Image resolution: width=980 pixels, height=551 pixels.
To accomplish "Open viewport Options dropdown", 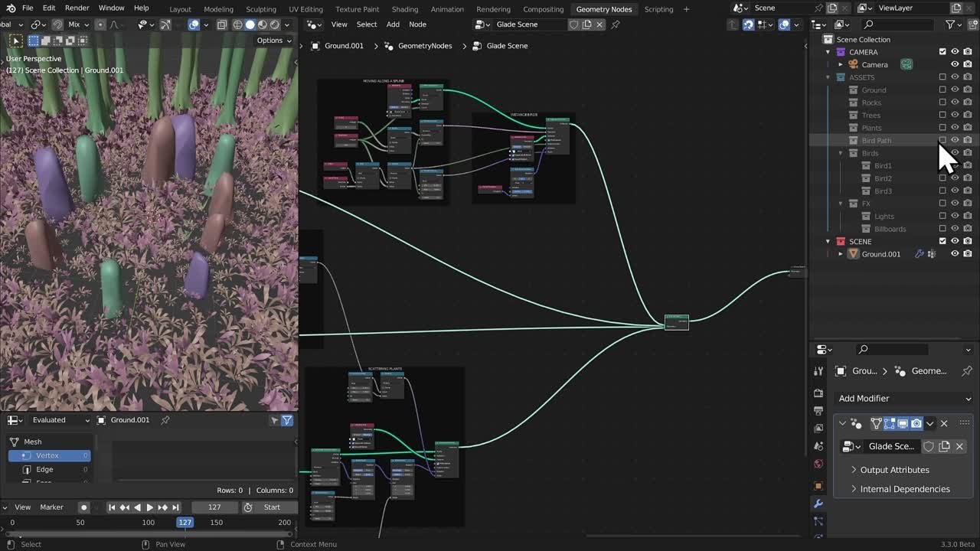I will (x=274, y=41).
